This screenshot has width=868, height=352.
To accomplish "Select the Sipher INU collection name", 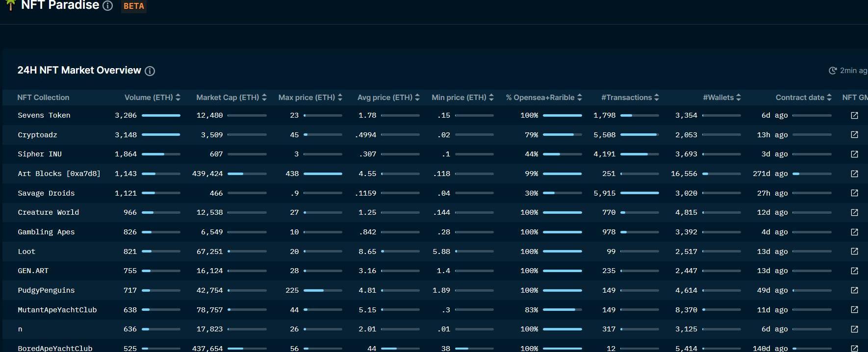I will 40,154.
